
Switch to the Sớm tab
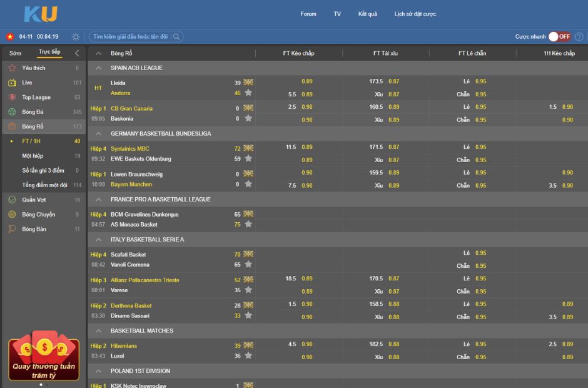coord(15,53)
